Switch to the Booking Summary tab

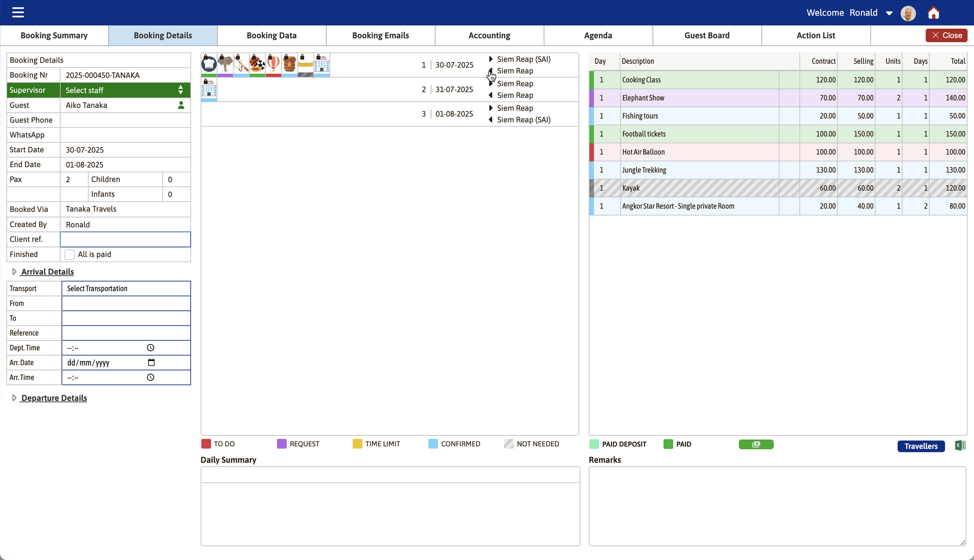pos(54,35)
